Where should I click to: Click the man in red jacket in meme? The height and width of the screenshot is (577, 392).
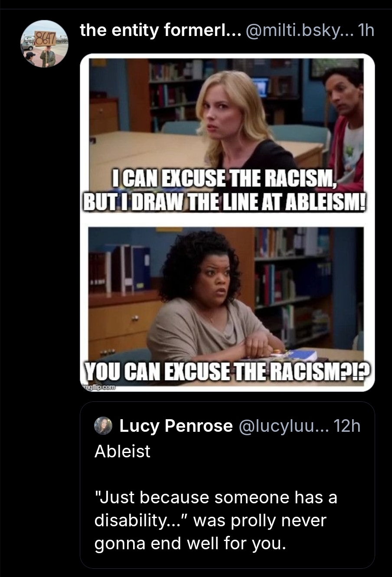pos(345,126)
